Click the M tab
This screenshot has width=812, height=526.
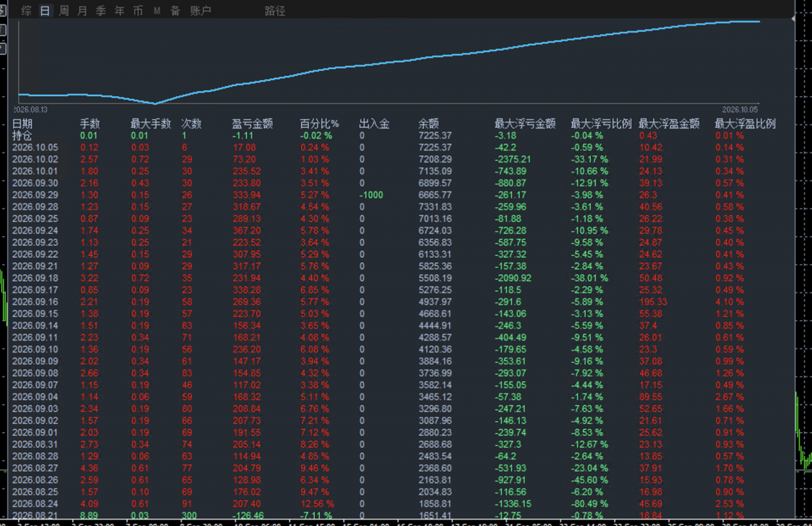(157, 11)
